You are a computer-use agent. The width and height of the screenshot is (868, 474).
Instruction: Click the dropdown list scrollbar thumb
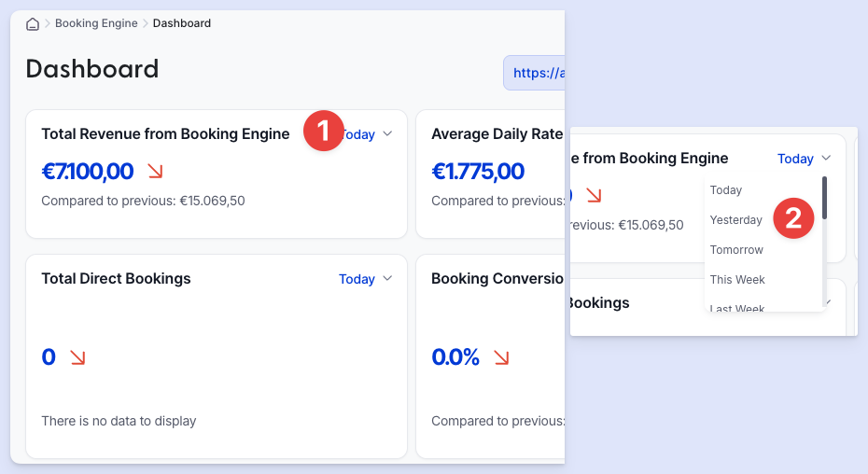tap(824, 198)
